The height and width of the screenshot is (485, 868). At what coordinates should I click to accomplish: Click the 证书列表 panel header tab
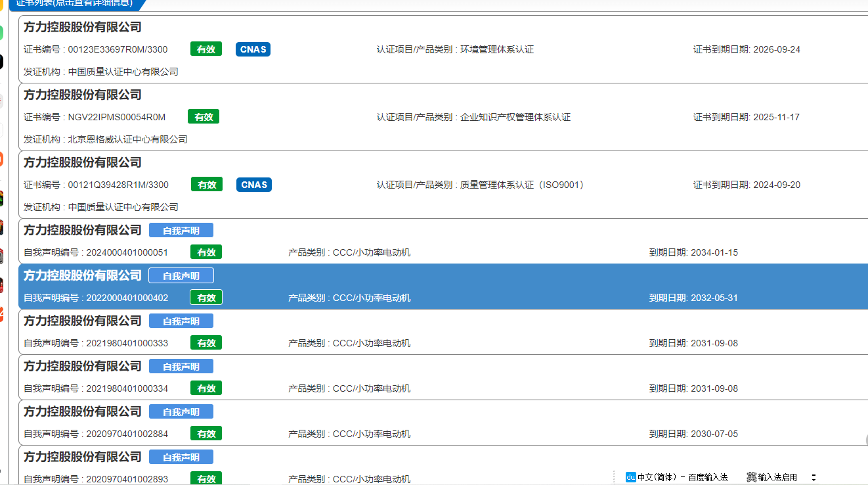[x=74, y=3]
